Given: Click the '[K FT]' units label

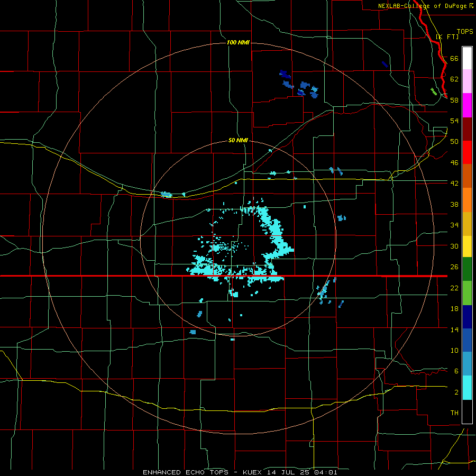Looking at the screenshot, I should [447, 36].
